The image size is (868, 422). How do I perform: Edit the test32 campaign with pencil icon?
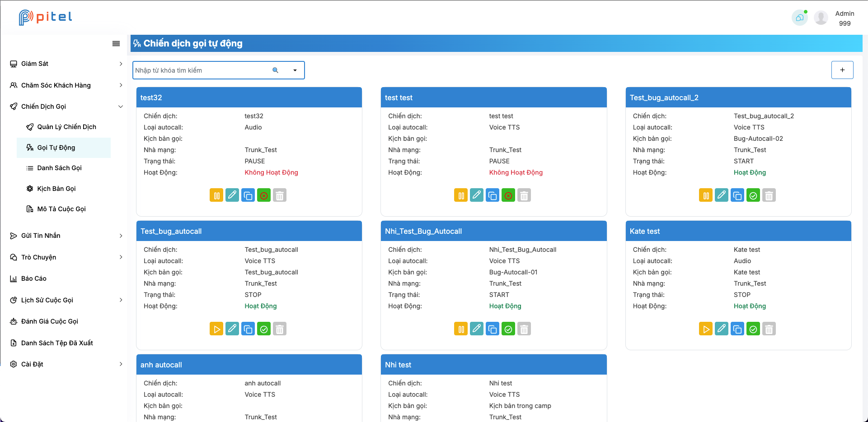tap(232, 195)
